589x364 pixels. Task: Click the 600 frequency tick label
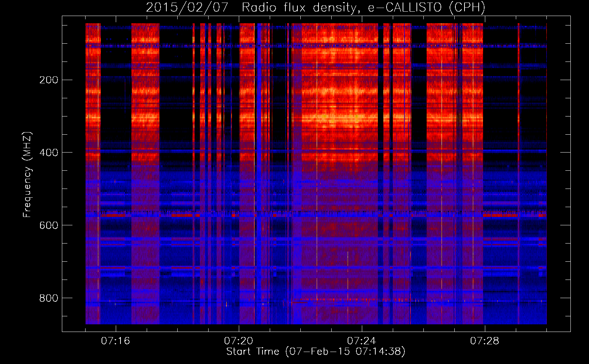click(49, 225)
